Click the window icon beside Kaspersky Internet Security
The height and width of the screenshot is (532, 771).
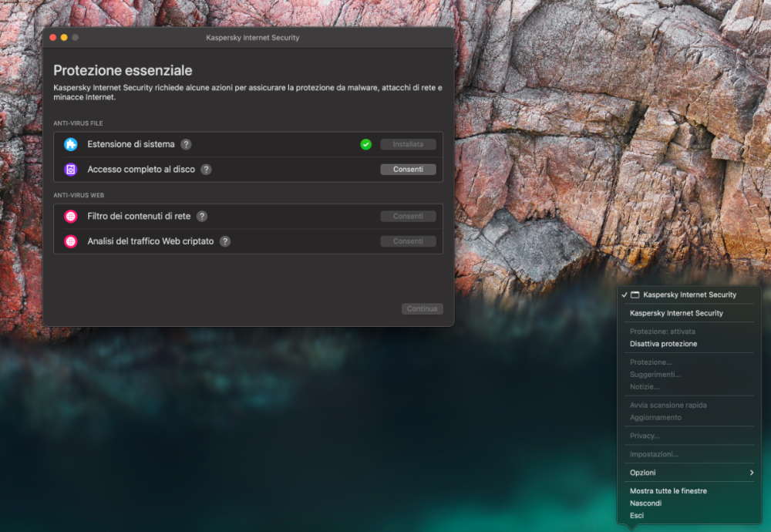click(635, 295)
